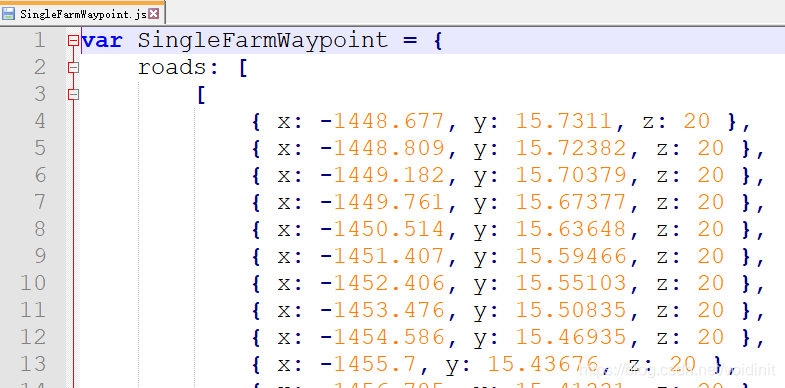Collapse the roads fold on line 2
Screen dimensions: 785x388
[x=74, y=68]
